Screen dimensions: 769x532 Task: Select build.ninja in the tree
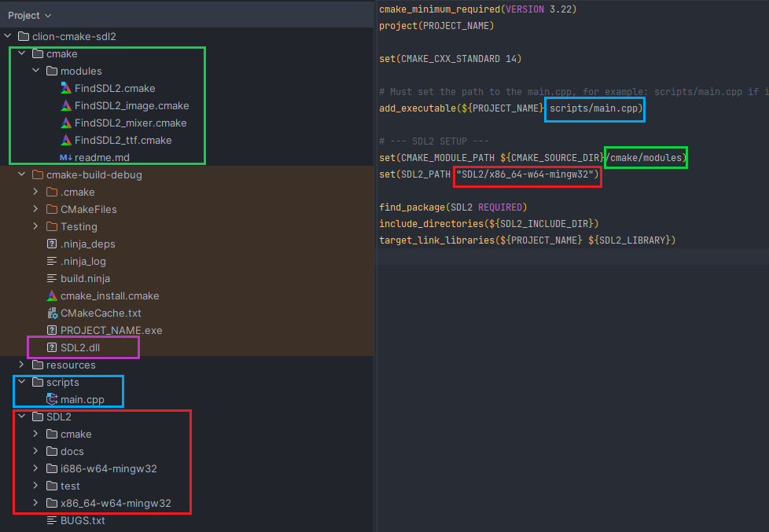coord(85,278)
